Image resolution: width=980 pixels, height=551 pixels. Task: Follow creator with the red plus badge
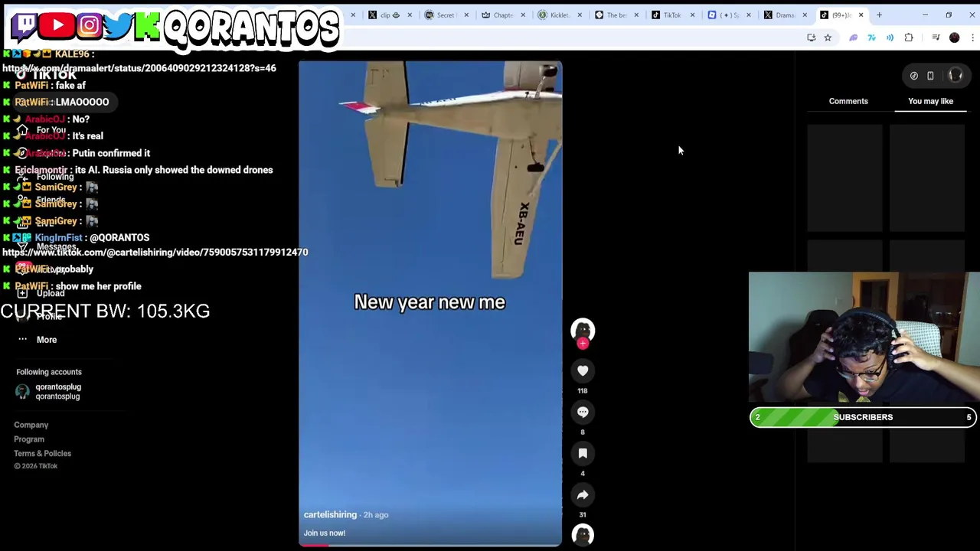(583, 344)
